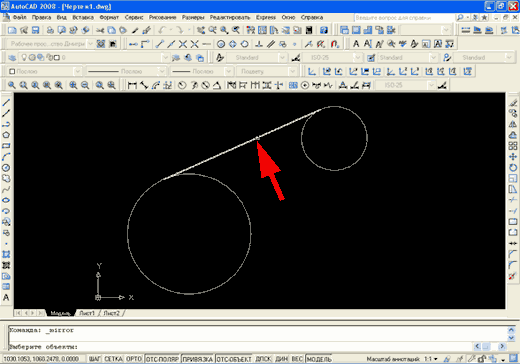Click the Save drawing icon
The height and width of the screenshot is (364, 520).
pos(35,30)
